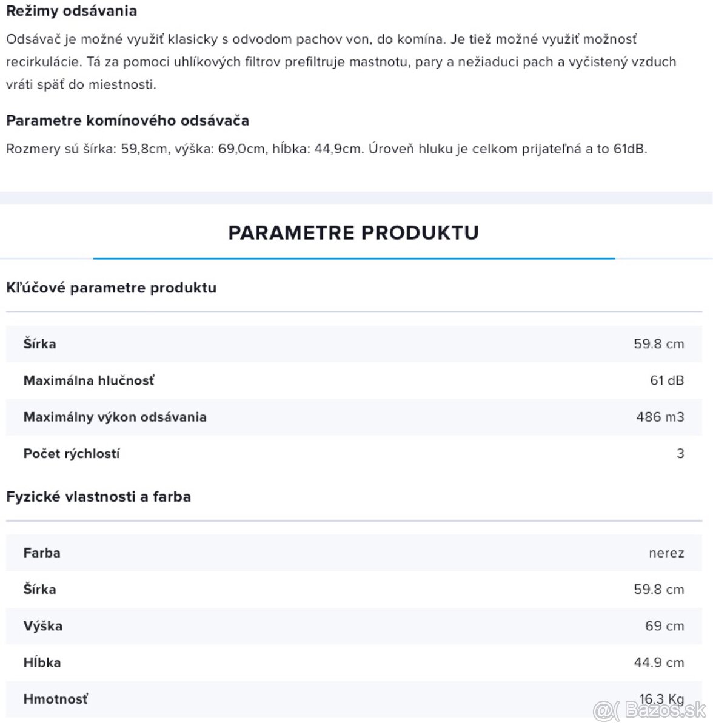This screenshot has width=713, height=728.
Task: Select the 69 cm height value
Action: coord(664,625)
